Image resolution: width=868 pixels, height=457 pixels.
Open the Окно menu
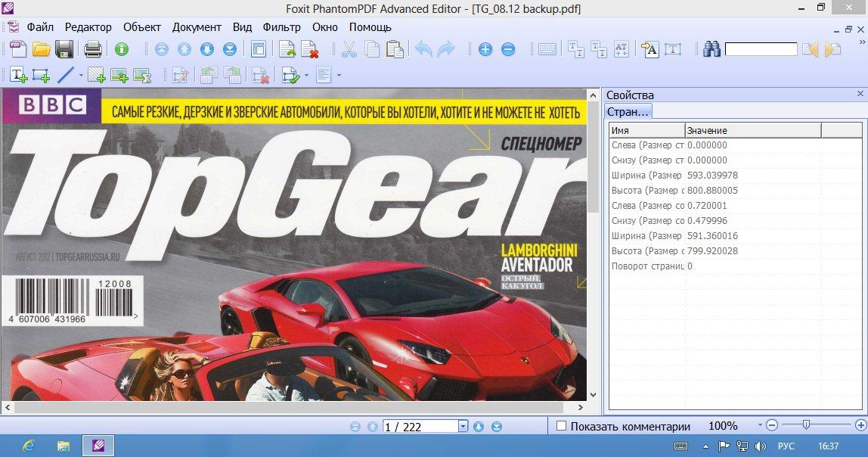tap(325, 27)
